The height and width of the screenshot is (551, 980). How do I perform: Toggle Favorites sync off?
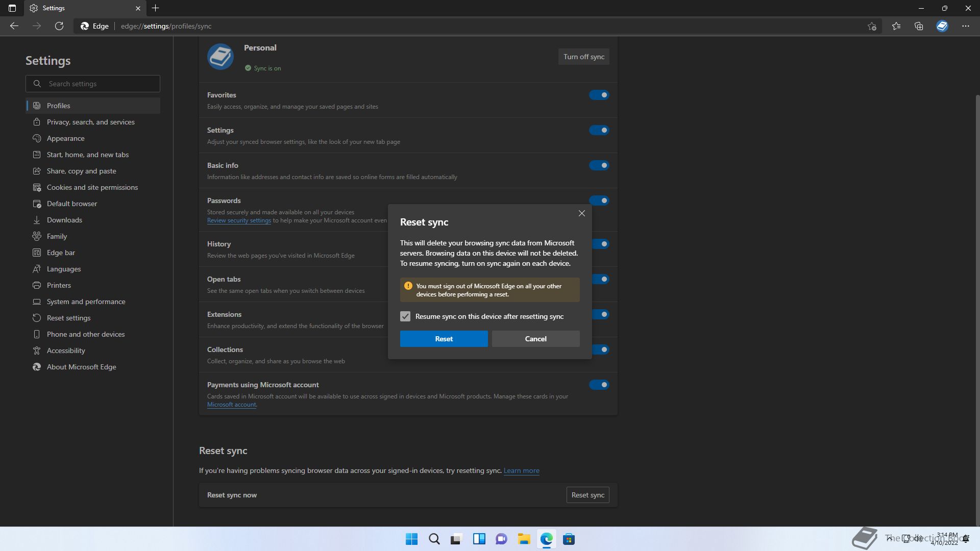tap(599, 95)
